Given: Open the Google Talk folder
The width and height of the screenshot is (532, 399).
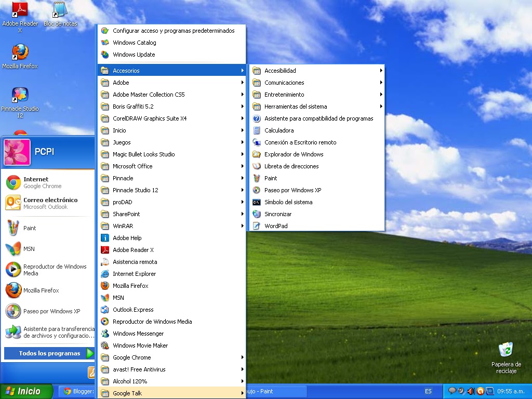Looking at the screenshot, I should (x=171, y=393).
